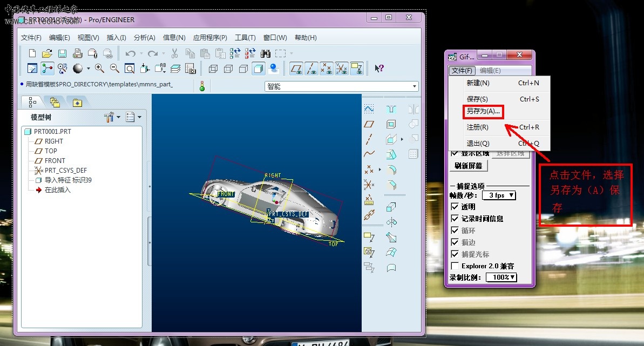The width and height of the screenshot is (644, 346).
Task: Select the Datum Plane tool icon
Action: (369, 124)
